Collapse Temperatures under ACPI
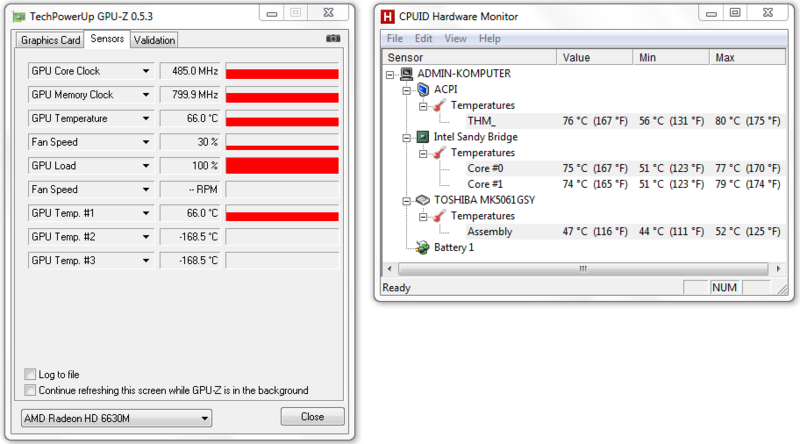 pos(423,106)
